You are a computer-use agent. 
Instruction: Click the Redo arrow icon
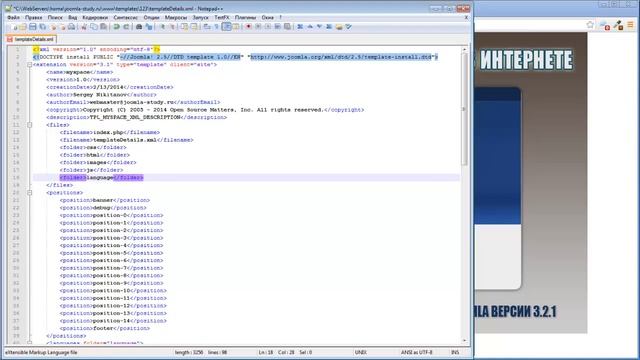click(126, 27)
